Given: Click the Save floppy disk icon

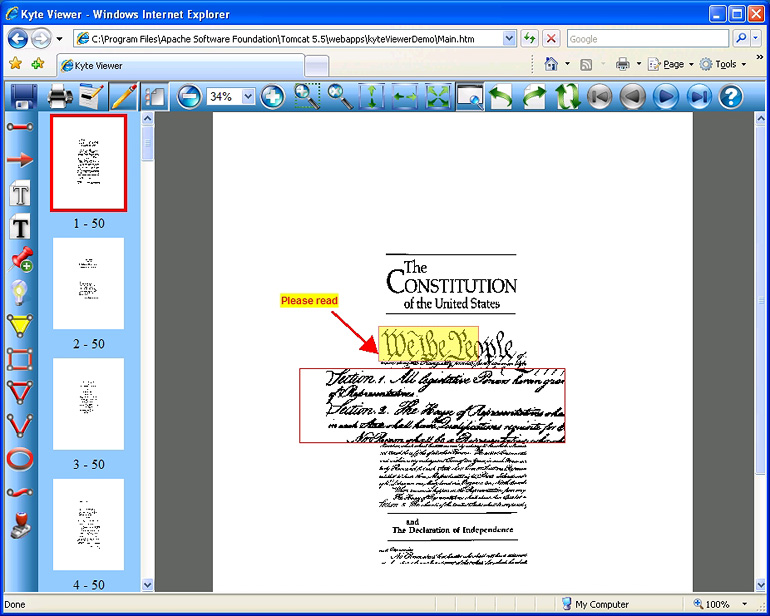Looking at the screenshot, I should click(24, 96).
